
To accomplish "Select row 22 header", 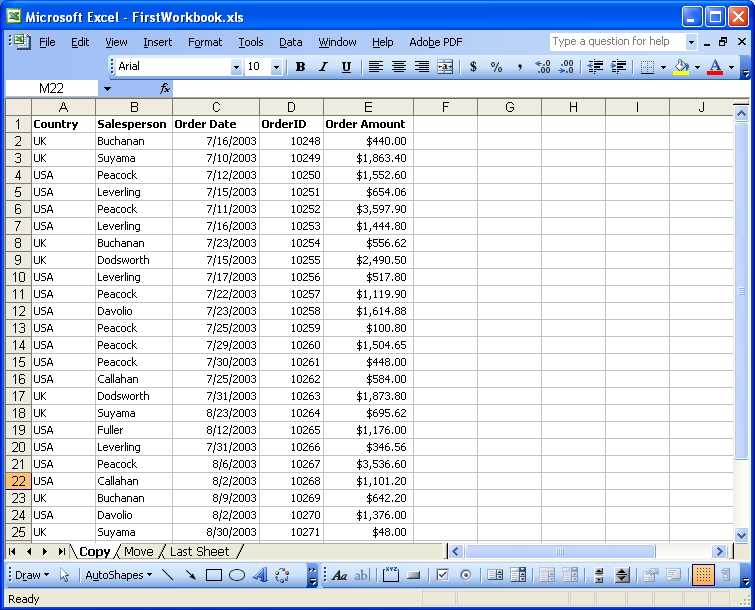I will 18,481.
